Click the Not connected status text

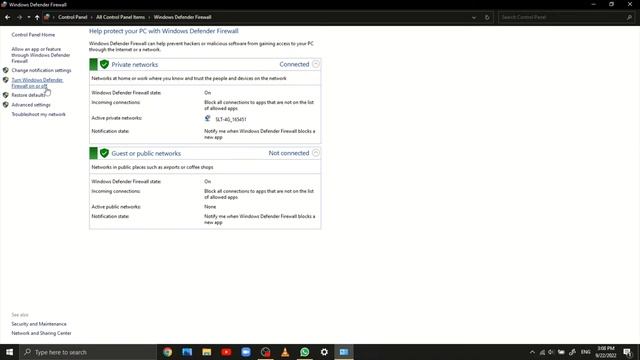(289, 153)
